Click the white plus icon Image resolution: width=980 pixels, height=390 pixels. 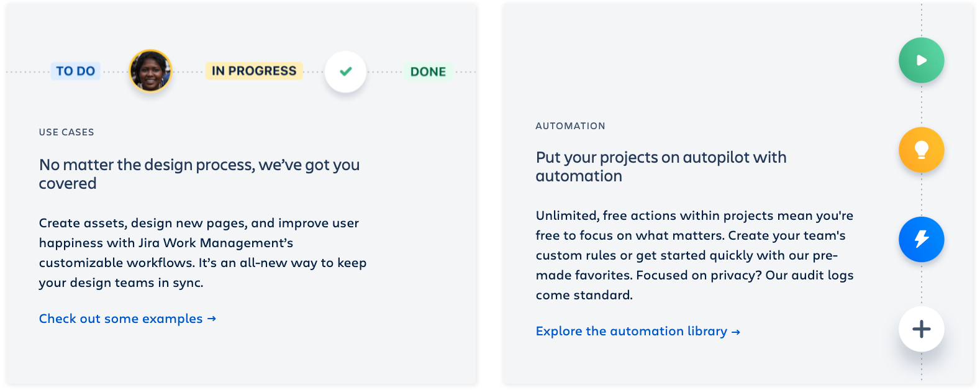coord(922,329)
